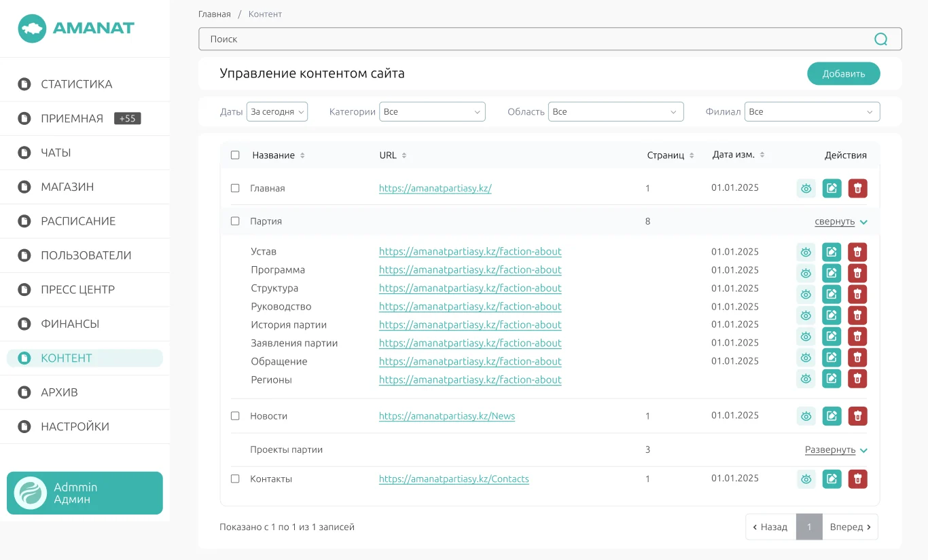
Task: Delete the Главная row
Action: tap(858, 189)
